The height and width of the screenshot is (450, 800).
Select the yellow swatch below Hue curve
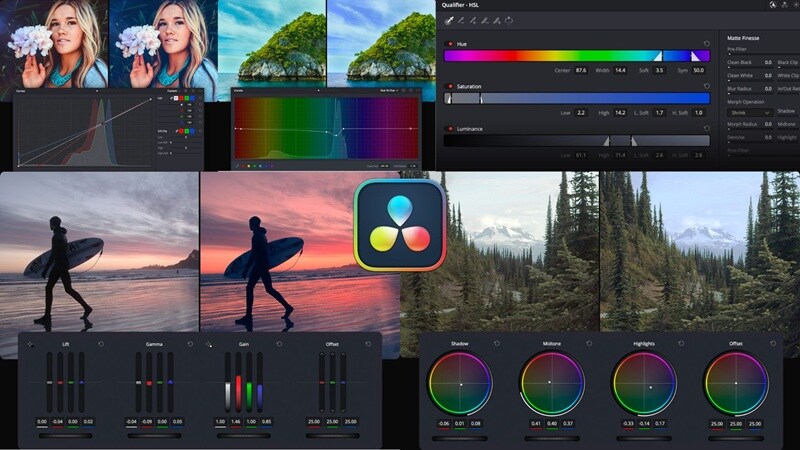click(x=249, y=166)
